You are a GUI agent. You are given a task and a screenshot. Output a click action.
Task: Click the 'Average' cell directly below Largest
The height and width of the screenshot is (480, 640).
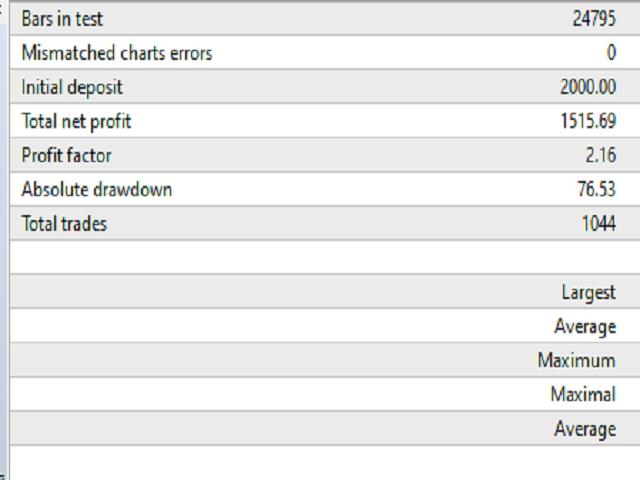pyautogui.click(x=585, y=327)
